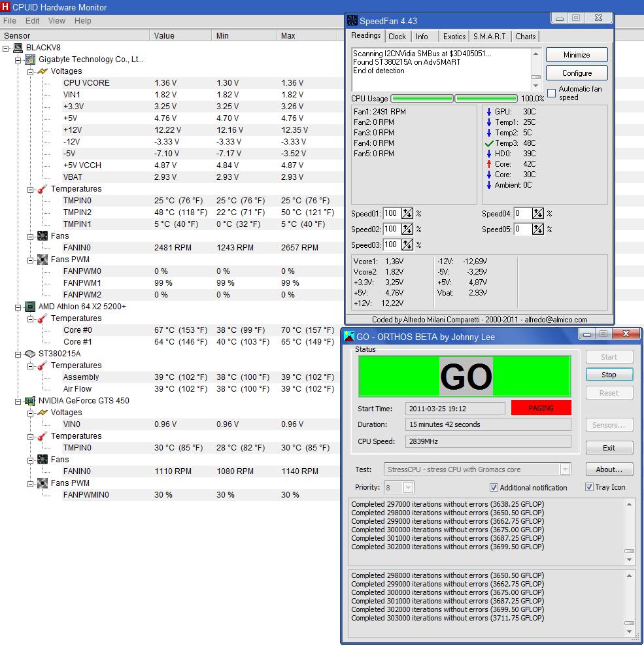Collapse the NVIDIA GeForce GTS 450 node
644x646 pixels.
(18, 401)
